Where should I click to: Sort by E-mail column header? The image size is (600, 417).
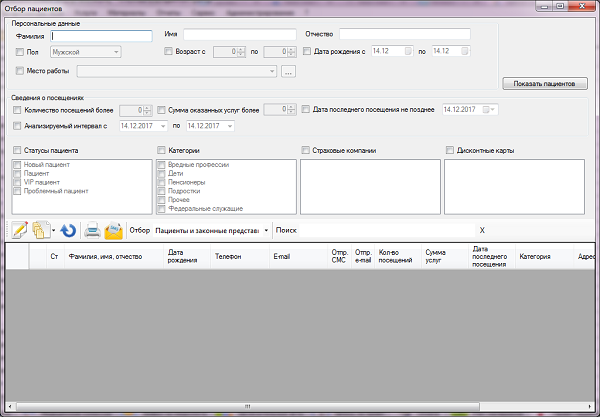point(298,256)
